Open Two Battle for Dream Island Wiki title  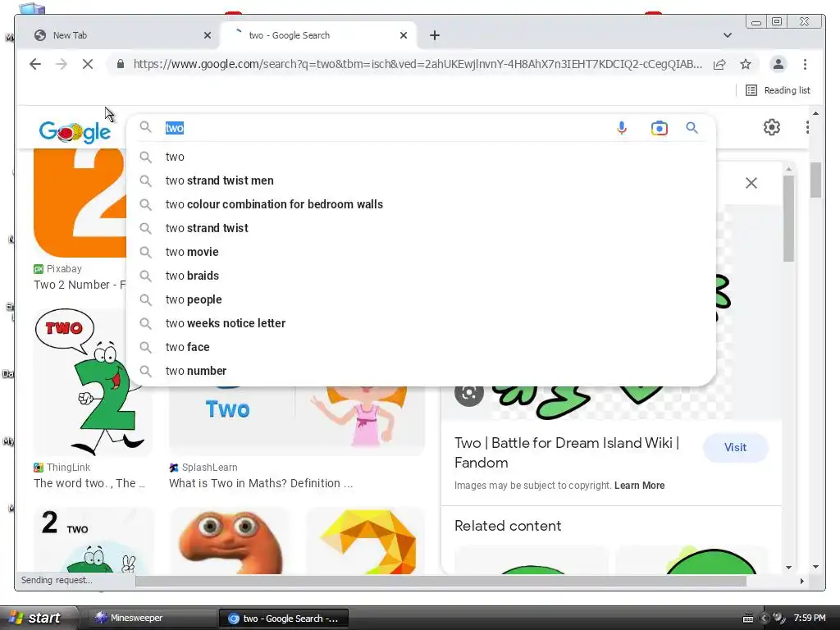click(567, 453)
